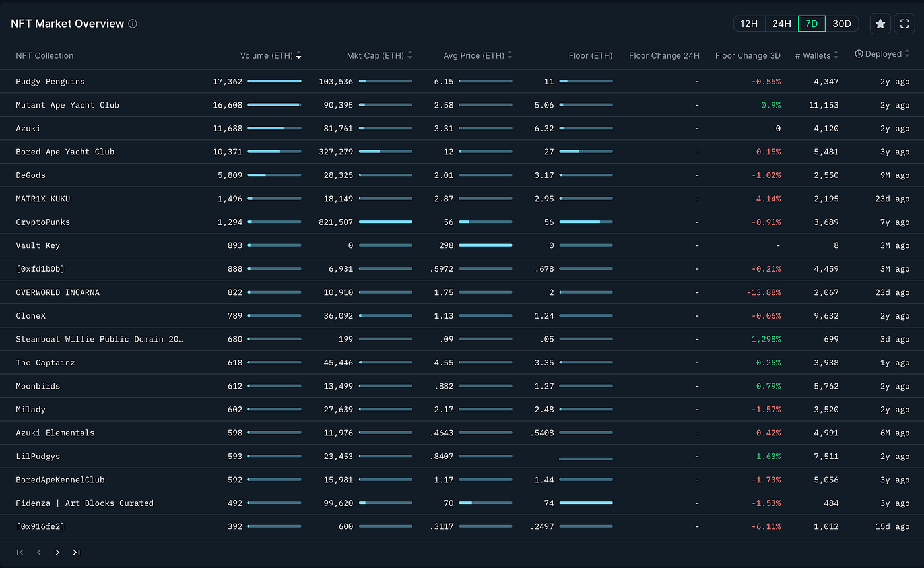The width and height of the screenshot is (924, 568).
Task: Favorite this widget with the star icon
Action: [880, 24]
